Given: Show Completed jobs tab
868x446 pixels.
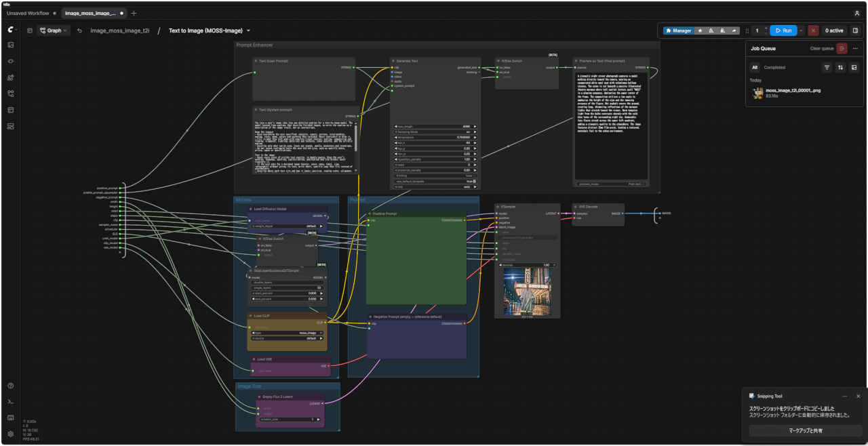Looking at the screenshot, I should click(x=774, y=68).
